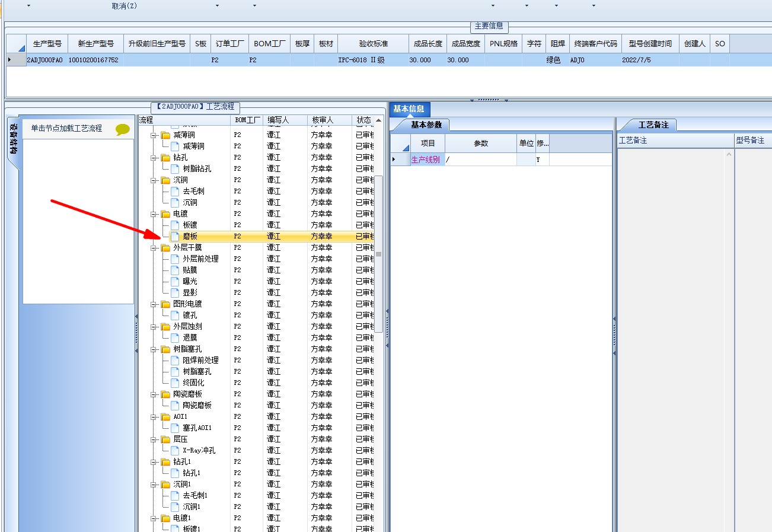This screenshot has width=772, height=532.
Task: Switch to the 基本参数 tab
Action: point(426,125)
